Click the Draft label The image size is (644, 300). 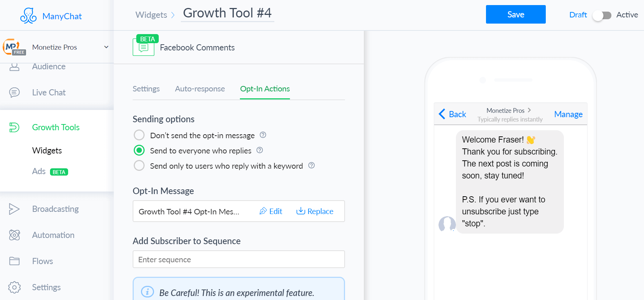(578, 15)
